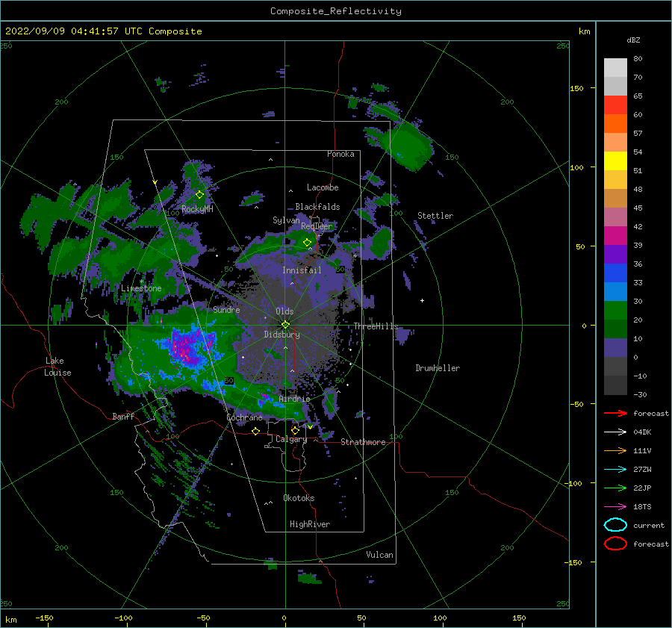Click the Composite_Reflectivity title

click(336, 11)
